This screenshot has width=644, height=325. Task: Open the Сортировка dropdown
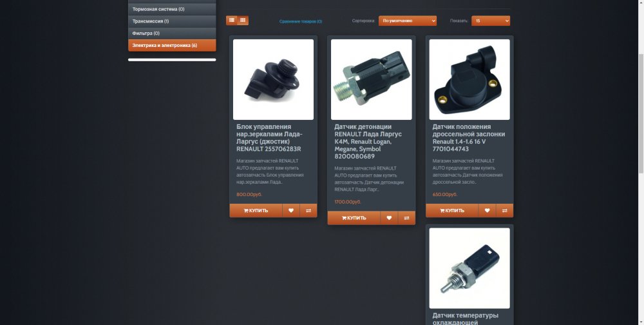pyautogui.click(x=408, y=21)
